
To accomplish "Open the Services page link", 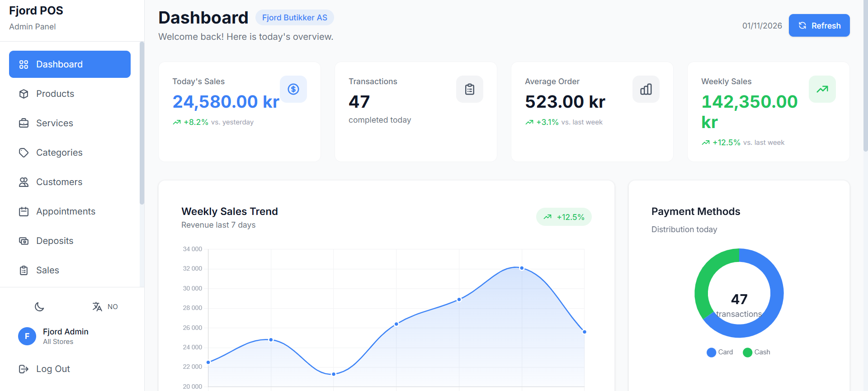I will [x=55, y=123].
